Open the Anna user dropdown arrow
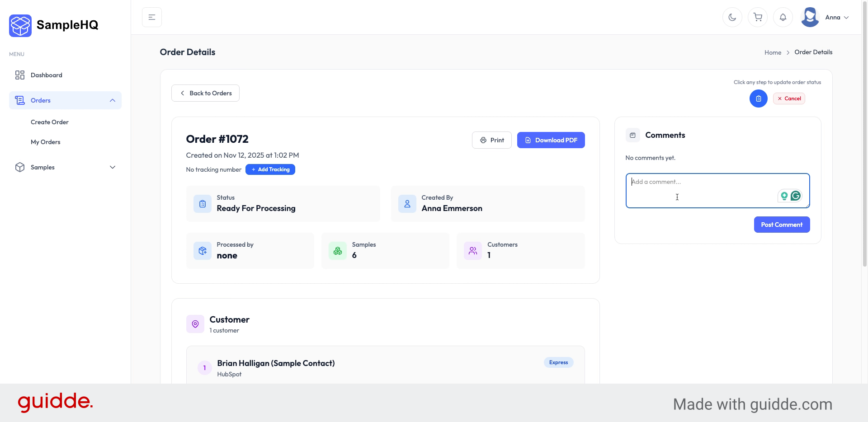This screenshot has width=868, height=422. (846, 18)
